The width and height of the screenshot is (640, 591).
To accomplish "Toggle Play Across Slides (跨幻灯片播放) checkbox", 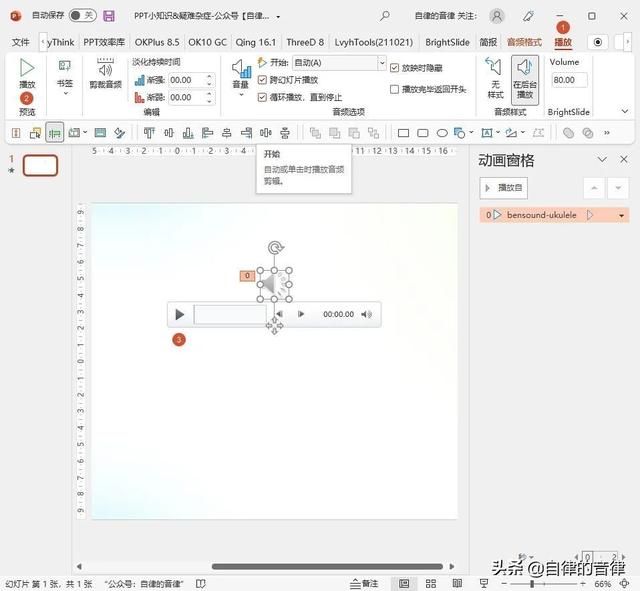I will click(262, 80).
